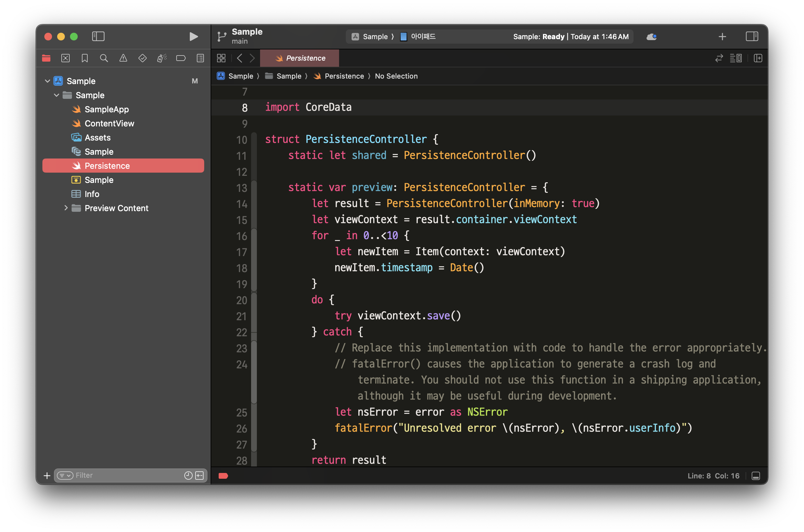Viewport: 804px width, 532px height.
Task: Open the Breakpoint navigator icon
Action: pos(181,58)
